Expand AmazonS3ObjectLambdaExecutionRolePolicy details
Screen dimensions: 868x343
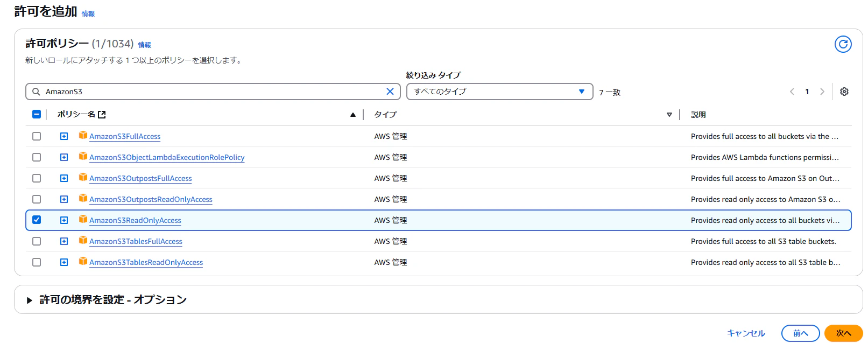(x=64, y=157)
